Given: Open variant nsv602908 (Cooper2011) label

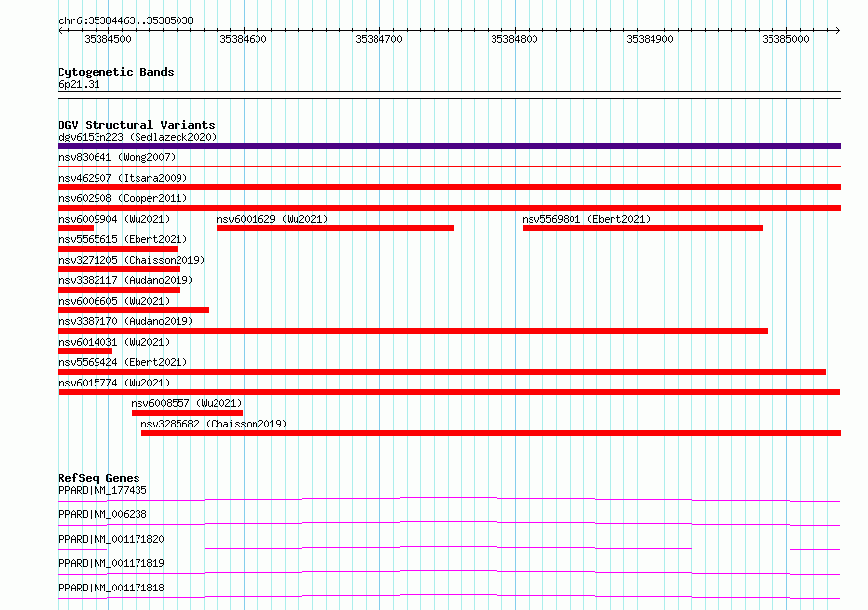Looking at the screenshot, I should coord(123,198).
